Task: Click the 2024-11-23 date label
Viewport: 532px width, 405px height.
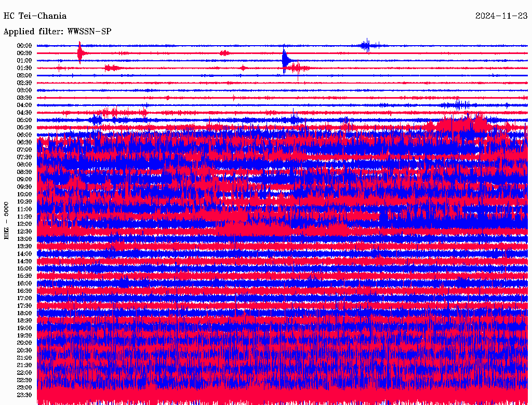Action: (501, 16)
